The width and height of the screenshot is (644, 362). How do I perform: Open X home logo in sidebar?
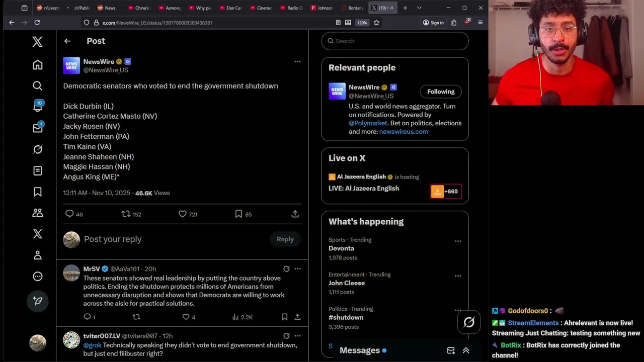[x=37, y=42]
